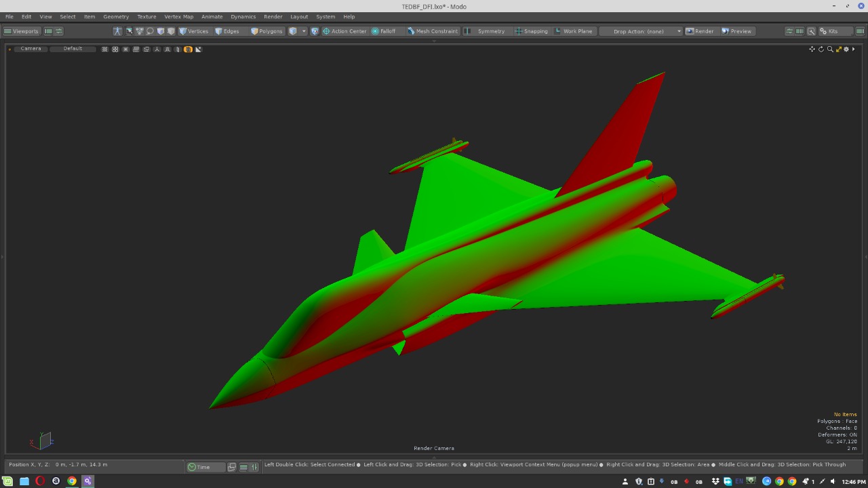Click the Preview button
Viewport: 868px width, 488px height.
[736, 31]
